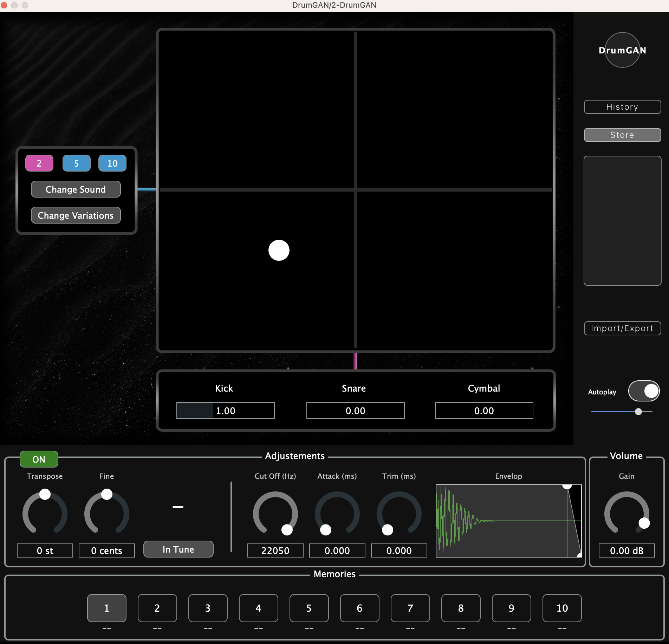The height and width of the screenshot is (644, 669).
Task: Click the DrumGAN logo circle
Action: (x=622, y=50)
